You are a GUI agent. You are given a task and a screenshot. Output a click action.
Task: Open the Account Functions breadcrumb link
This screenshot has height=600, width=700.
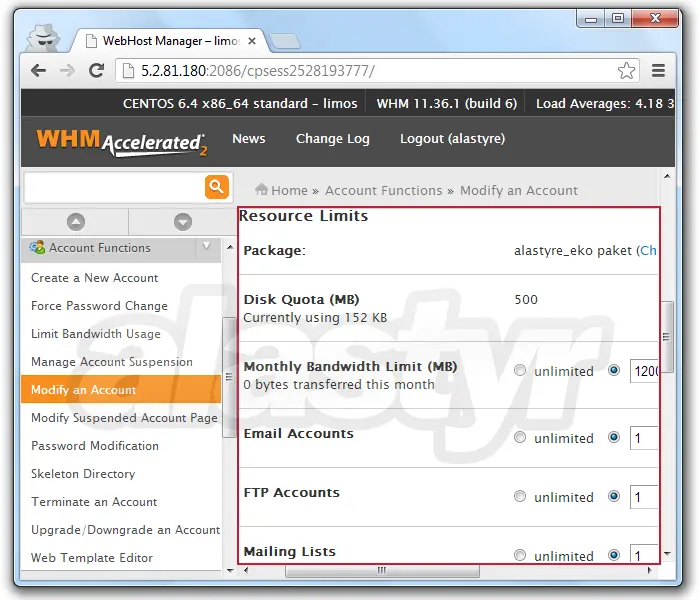click(x=383, y=190)
